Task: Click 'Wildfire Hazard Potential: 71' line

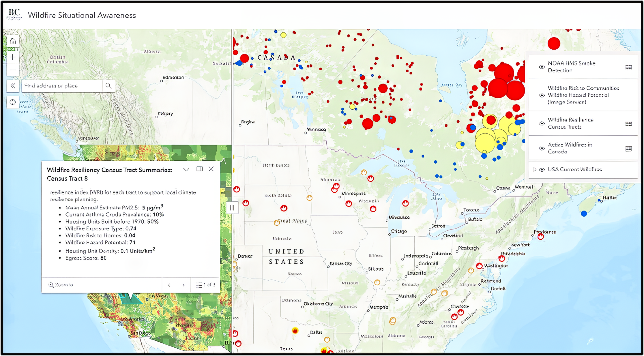Action: click(x=100, y=242)
